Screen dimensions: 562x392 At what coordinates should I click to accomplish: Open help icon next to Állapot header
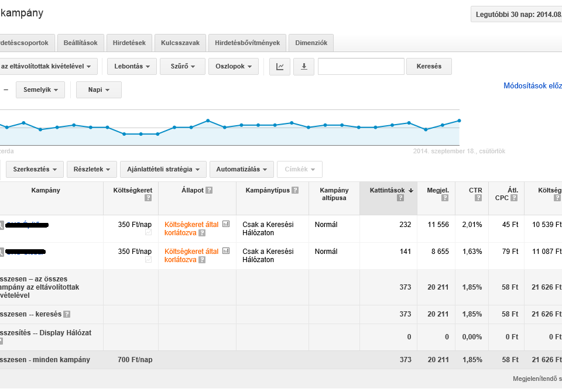point(210,190)
